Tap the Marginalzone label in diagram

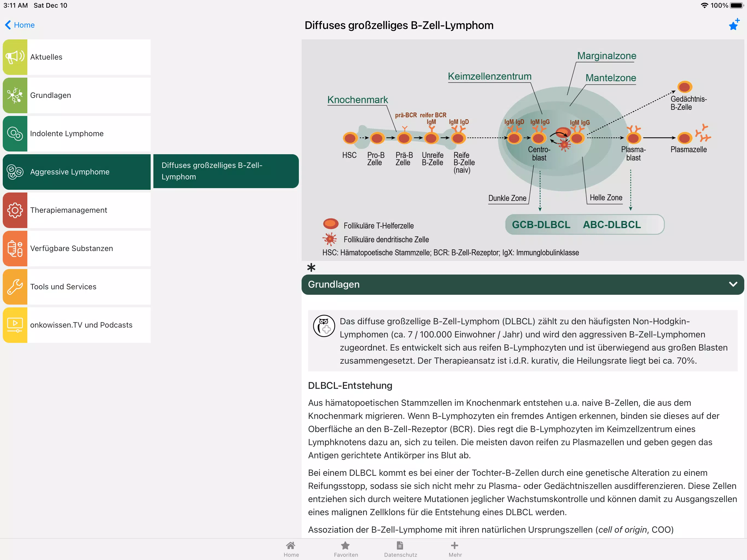point(606,56)
